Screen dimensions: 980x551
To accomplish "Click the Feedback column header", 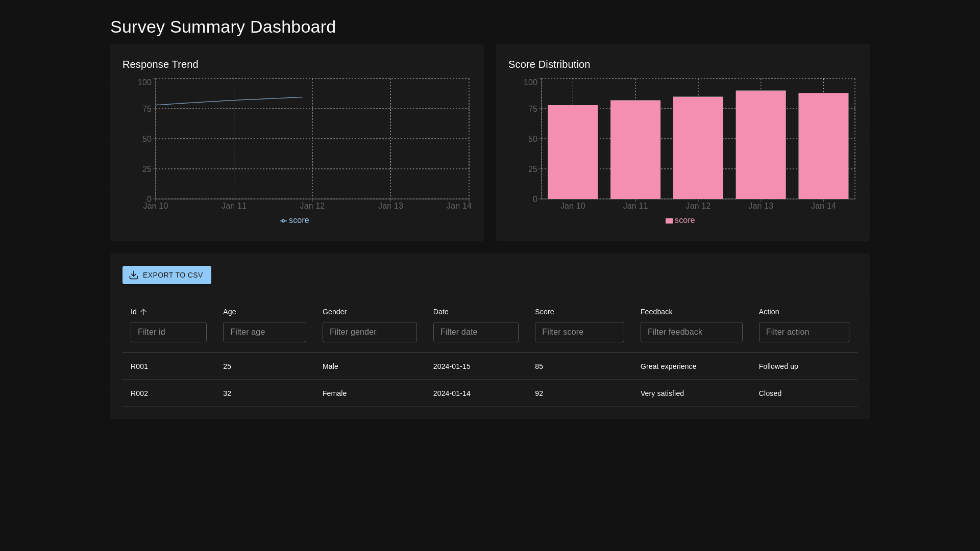I will (656, 312).
